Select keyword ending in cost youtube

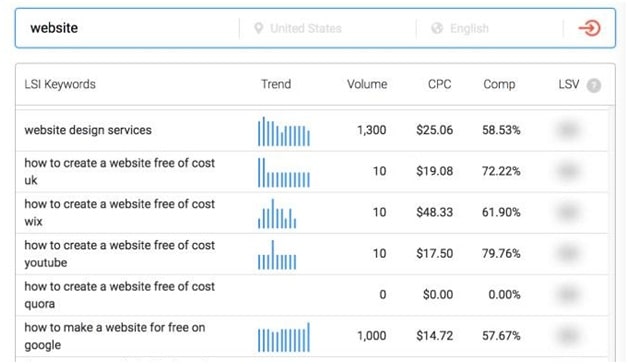(120, 254)
